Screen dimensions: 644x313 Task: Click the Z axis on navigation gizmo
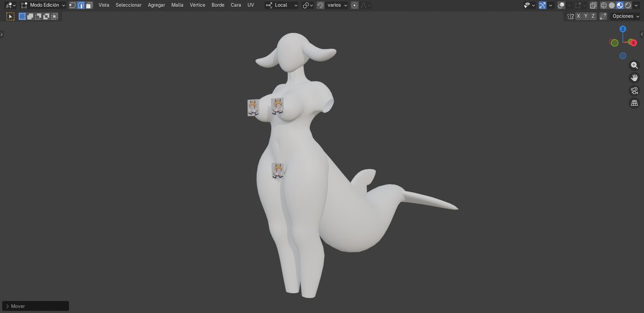click(623, 29)
